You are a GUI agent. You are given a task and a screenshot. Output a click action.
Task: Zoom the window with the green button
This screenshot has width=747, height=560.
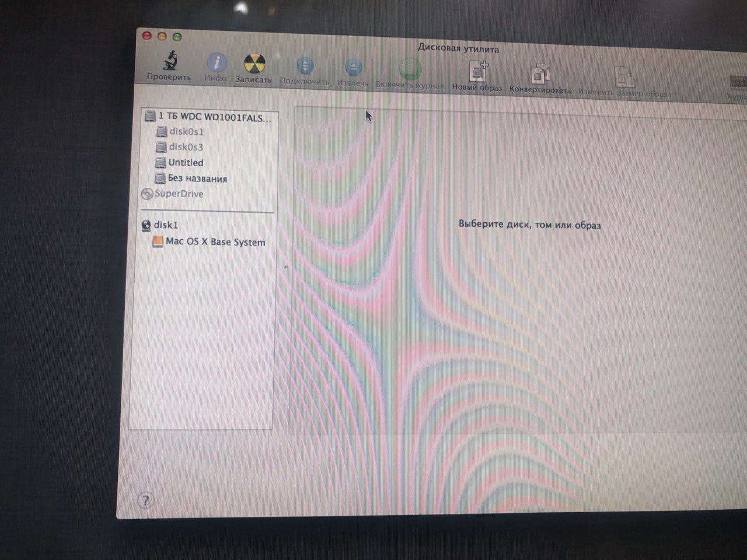[177, 37]
